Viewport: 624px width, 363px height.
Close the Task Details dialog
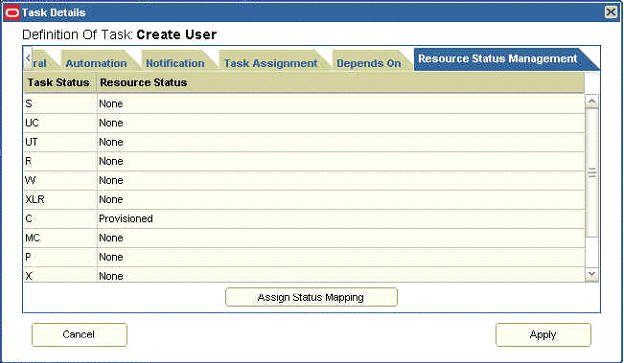tap(610, 12)
